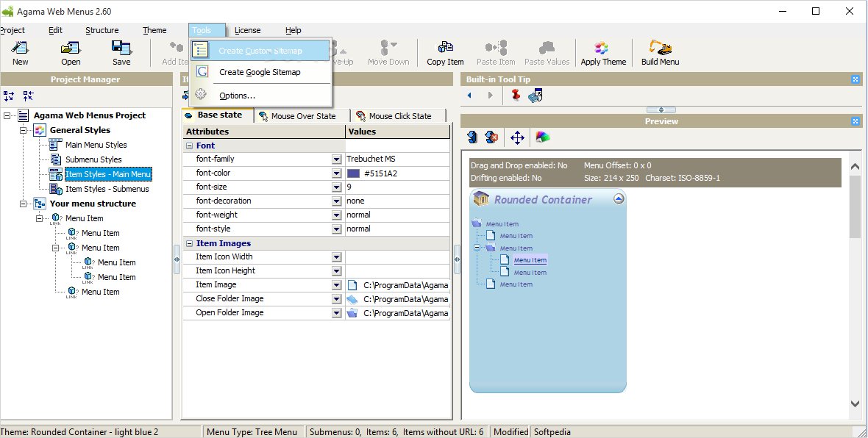Viewport: 868px width, 438px height.
Task: Click the rainbow color icon in Preview toolbar
Action: 542,137
